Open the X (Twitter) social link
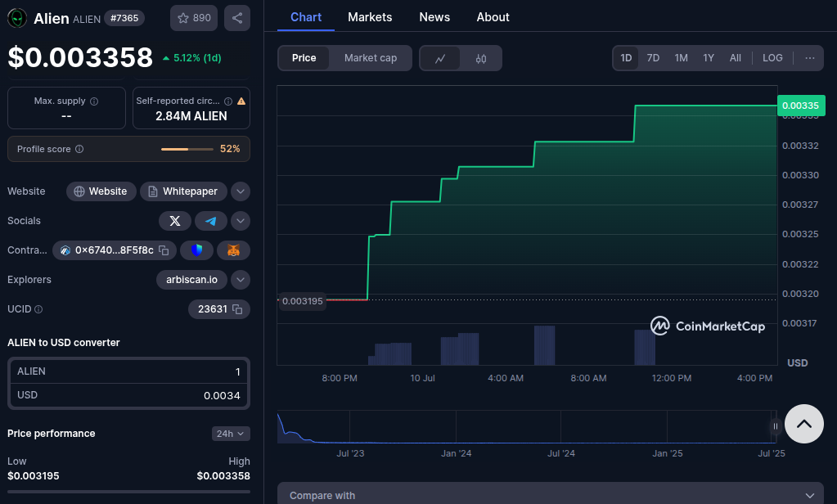This screenshot has width=837, height=504. (175, 221)
